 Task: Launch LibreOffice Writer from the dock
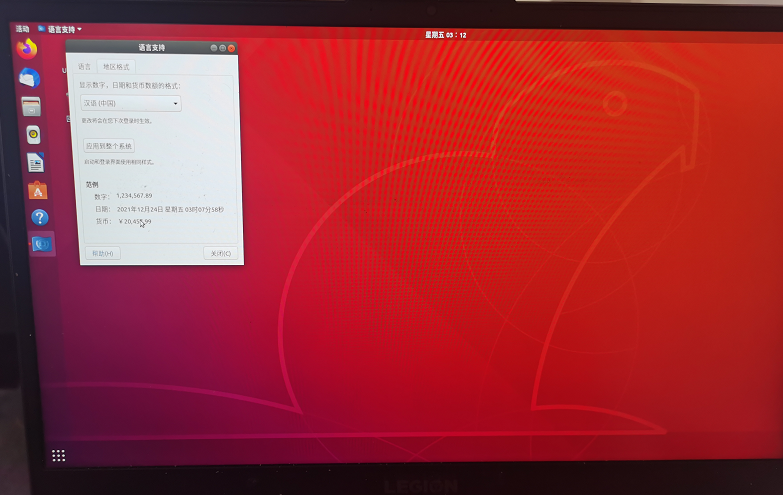pyautogui.click(x=35, y=163)
